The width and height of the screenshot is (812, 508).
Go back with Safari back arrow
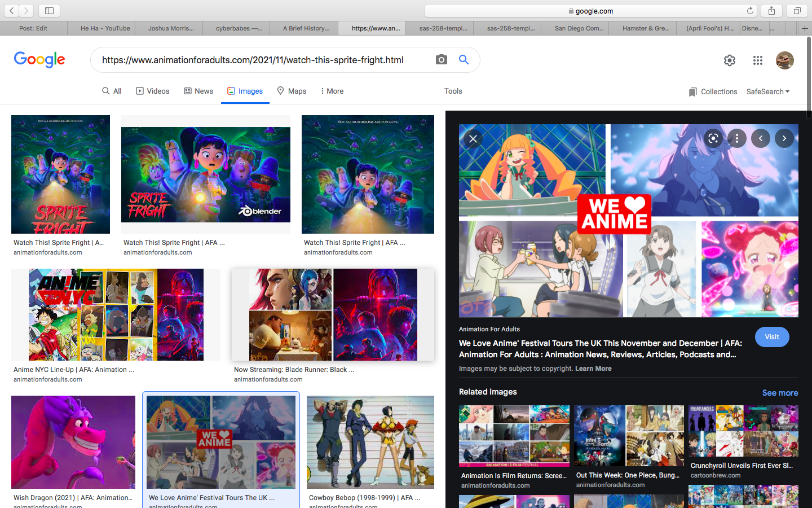[x=12, y=11]
